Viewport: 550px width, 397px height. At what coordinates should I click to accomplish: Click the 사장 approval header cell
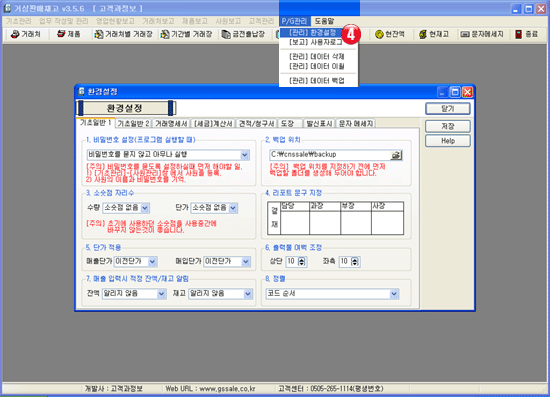(x=387, y=207)
